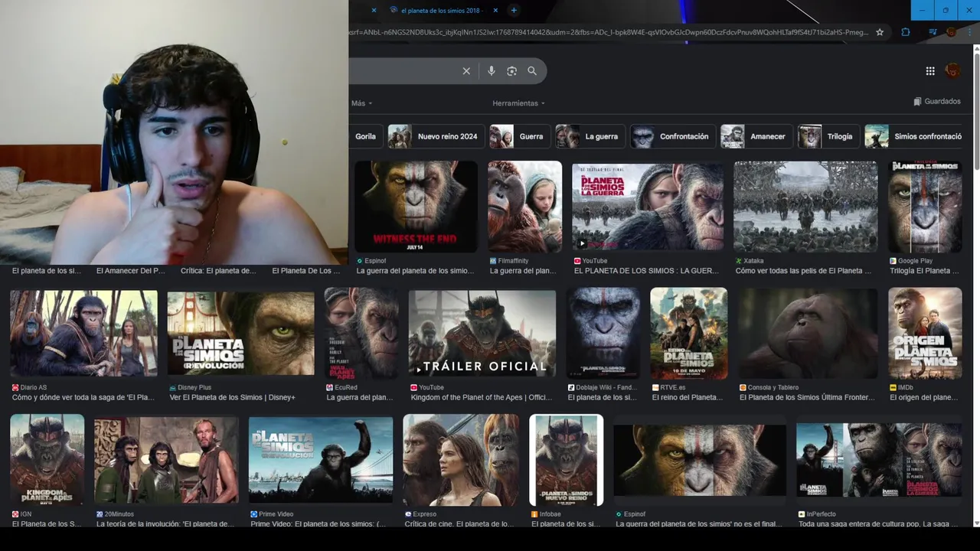This screenshot has height=551, width=980.
Task: Open the Google Play Trilogía poster
Action: click(x=925, y=207)
